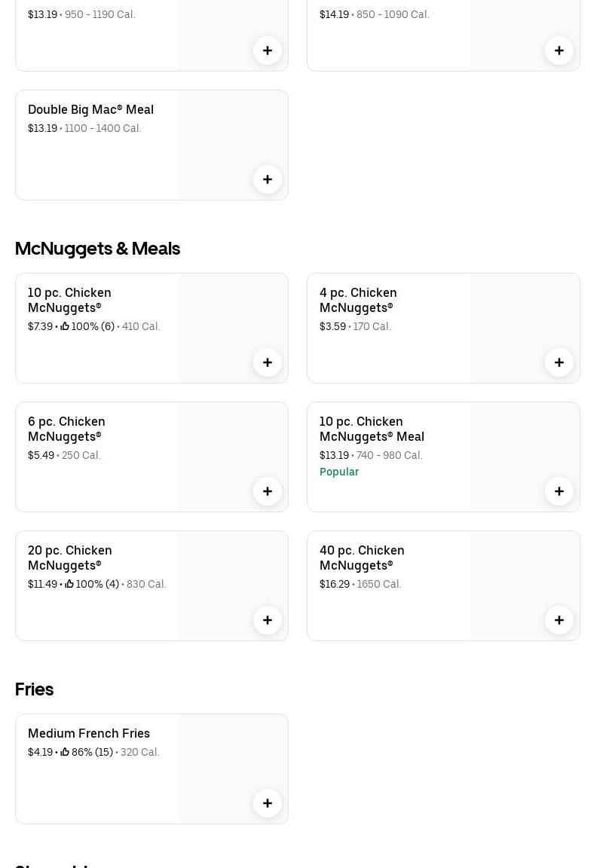This screenshot has width=606, height=868.
Task: Add 10 pc. Chicken McNuggets Meal via plus
Action: [x=559, y=491]
